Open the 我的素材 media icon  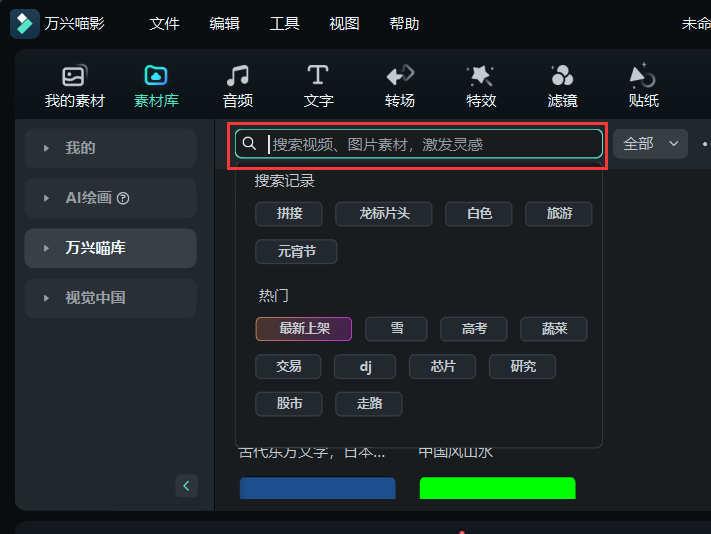(x=74, y=76)
